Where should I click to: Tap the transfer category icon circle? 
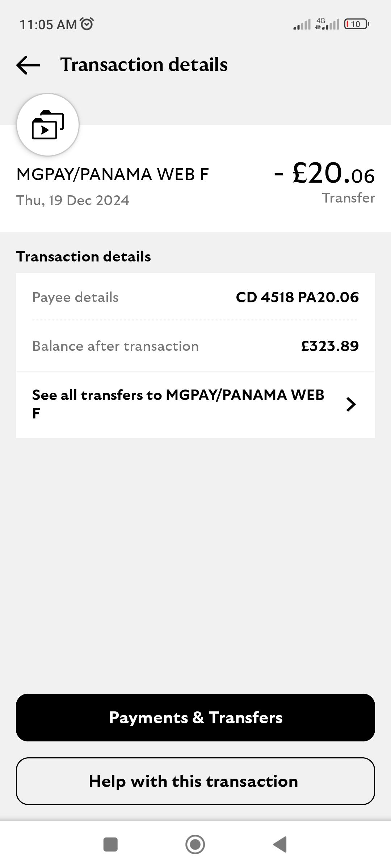tap(48, 125)
